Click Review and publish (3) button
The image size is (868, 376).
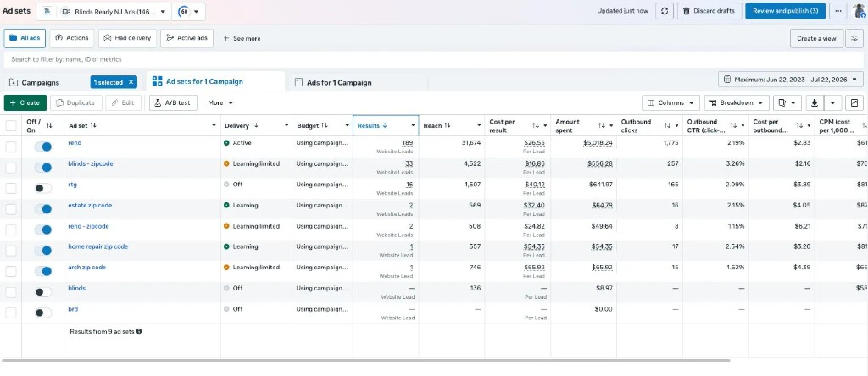(x=785, y=11)
